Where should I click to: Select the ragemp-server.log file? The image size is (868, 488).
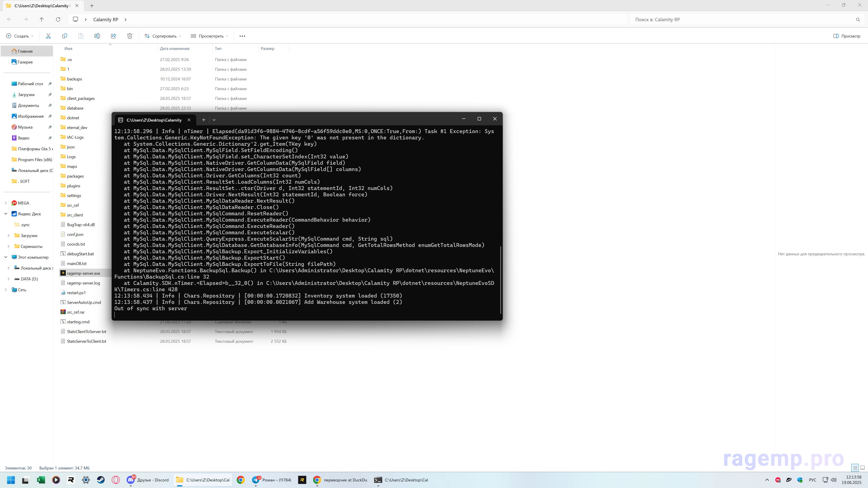point(83,283)
